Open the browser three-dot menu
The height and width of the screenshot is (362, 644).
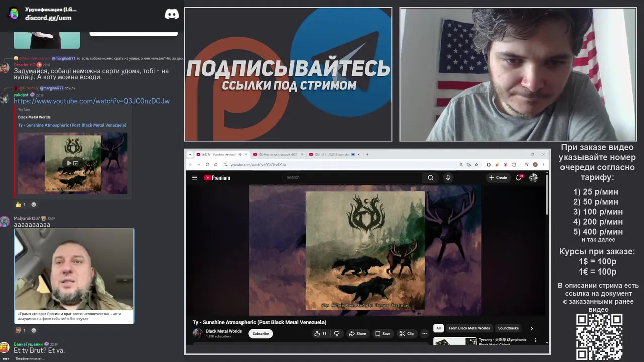pyautogui.click(x=543, y=164)
